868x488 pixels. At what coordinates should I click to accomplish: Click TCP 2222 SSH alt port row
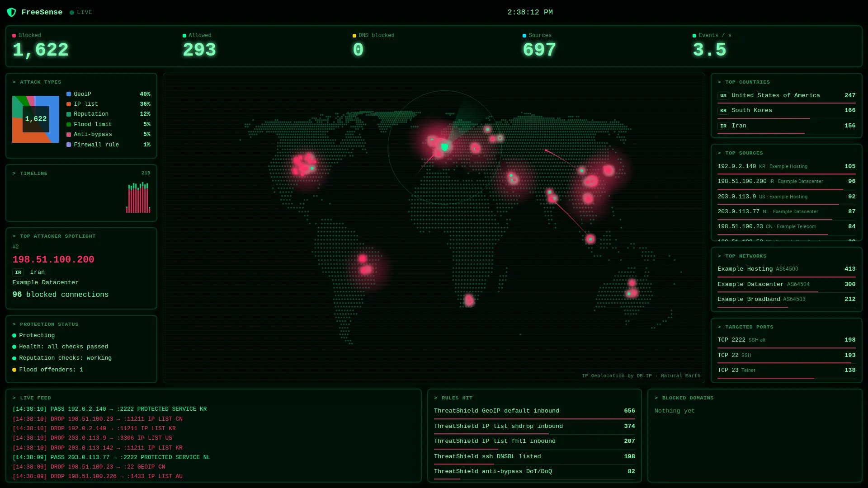pyautogui.click(x=786, y=341)
